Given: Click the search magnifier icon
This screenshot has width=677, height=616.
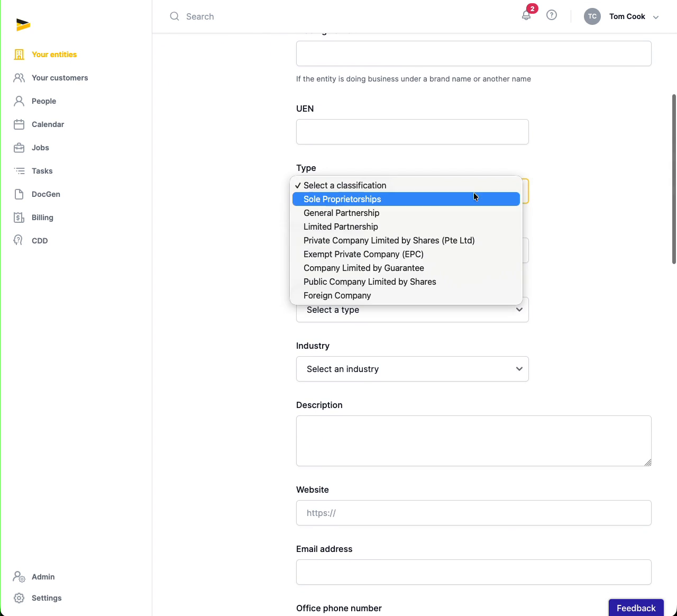Looking at the screenshot, I should click(x=175, y=16).
